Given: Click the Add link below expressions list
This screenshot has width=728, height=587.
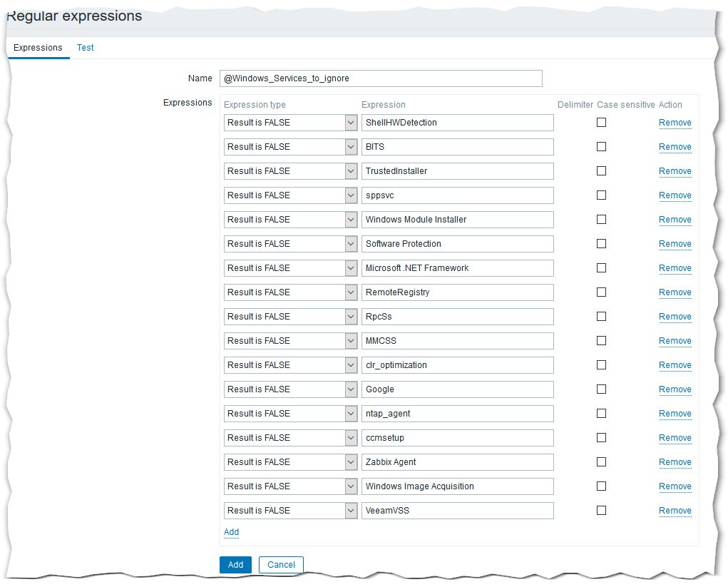Looking at the screenshot, I should coord(231,532).
